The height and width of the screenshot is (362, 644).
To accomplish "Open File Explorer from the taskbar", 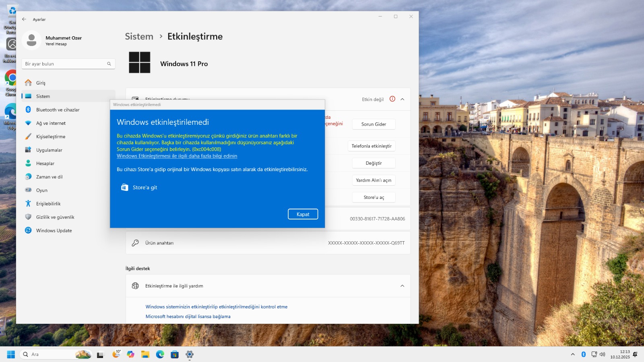I will point(145,354).
